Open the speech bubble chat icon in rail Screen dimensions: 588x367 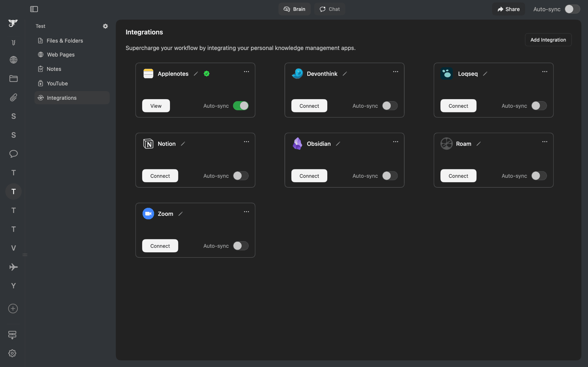13,154
